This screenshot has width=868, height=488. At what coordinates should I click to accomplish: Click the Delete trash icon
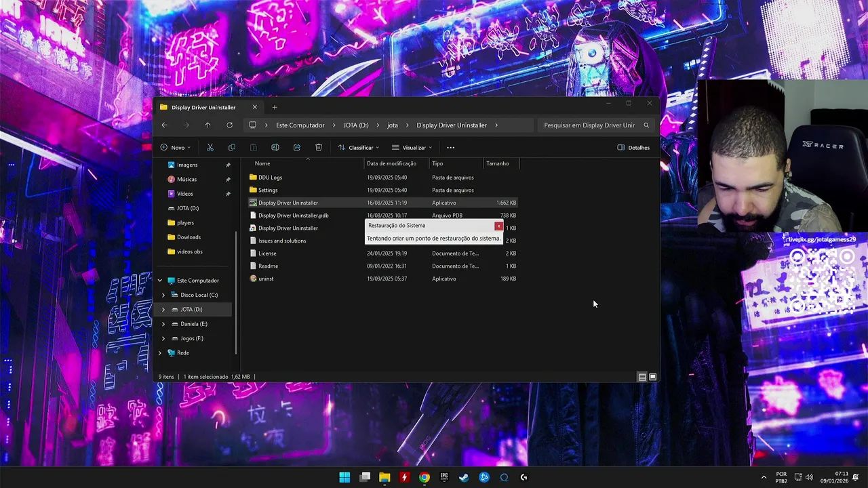319,148
